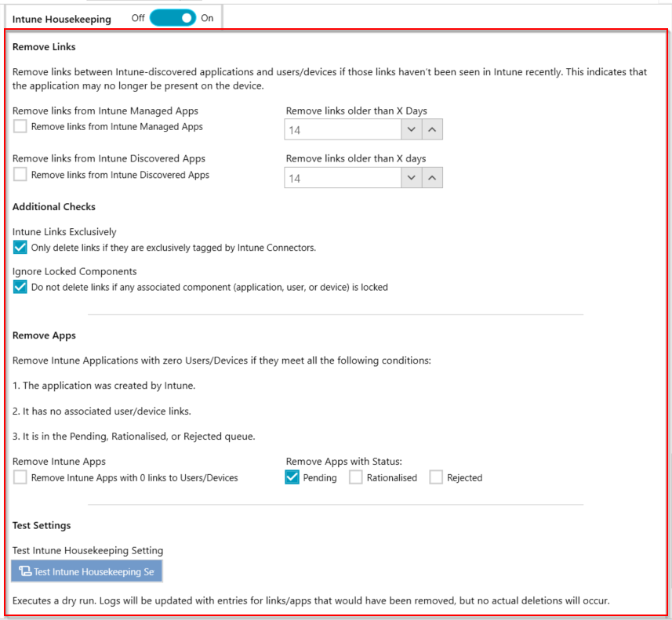Viewport: 672px width, 620px height.
Task: Click the Remove Apps heading
Action: pos(44,335)
